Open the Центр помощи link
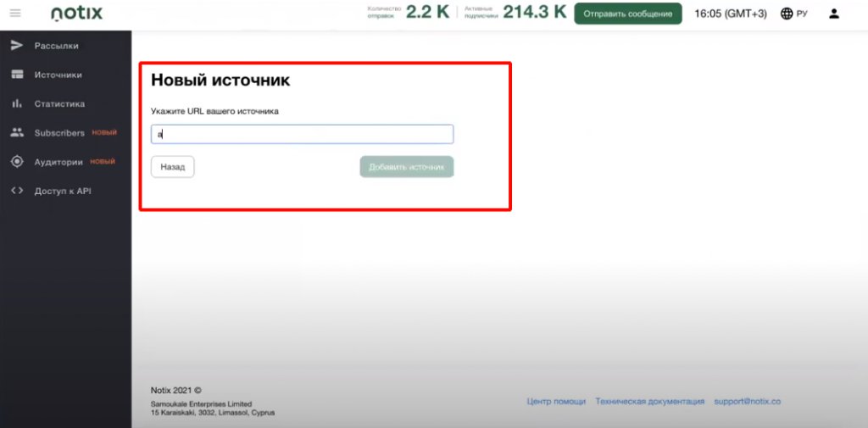Image resolution: width=868 pixels, height=428 pixels. (x=556, y=402)
